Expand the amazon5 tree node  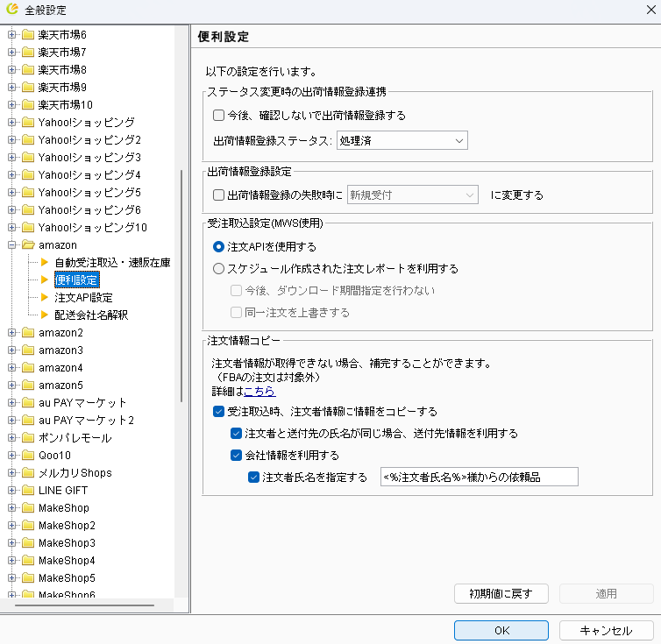(x=11, y=385)
